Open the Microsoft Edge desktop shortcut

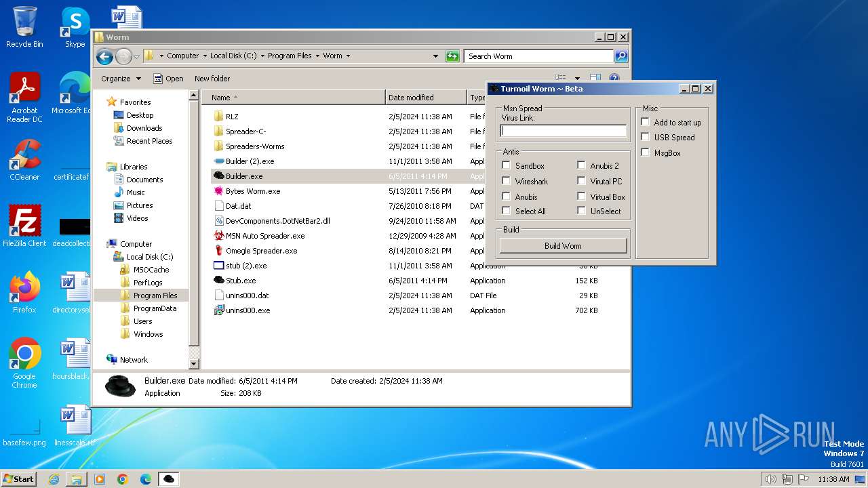click(73, 93)
